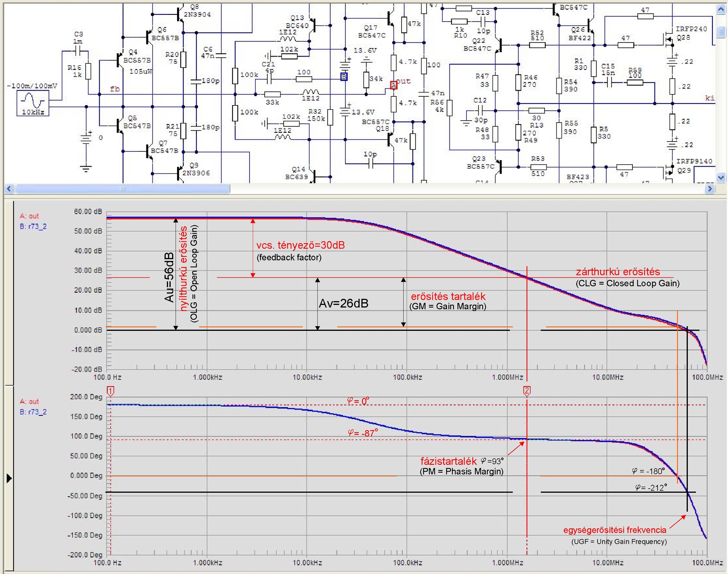Select the 2N3904 Q8 transistor symbol
The height and width of the screenshot is (574, 728).
coord(179,14)
